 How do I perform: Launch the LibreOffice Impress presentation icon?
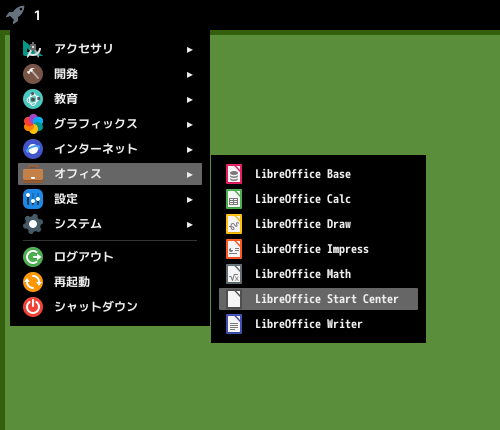(234, 249)
